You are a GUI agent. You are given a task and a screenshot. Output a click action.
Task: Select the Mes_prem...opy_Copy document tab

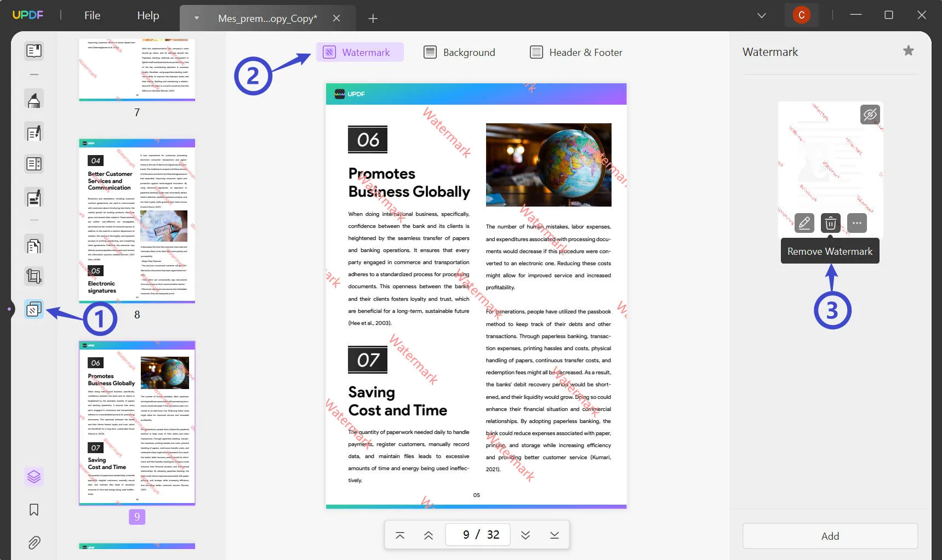pos(267,18)
